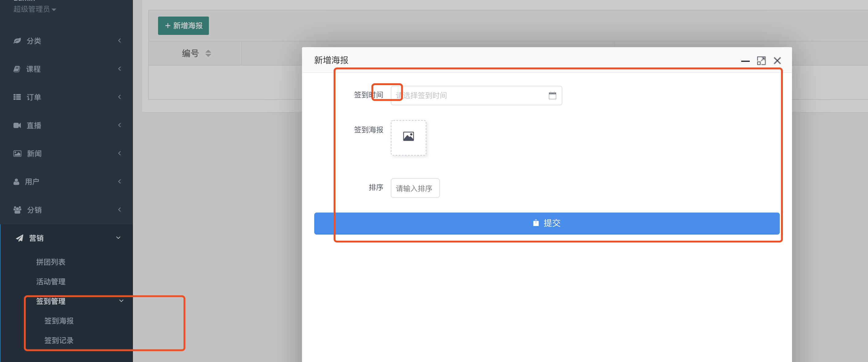Click the 分销 sidebar label

(34, 210)
